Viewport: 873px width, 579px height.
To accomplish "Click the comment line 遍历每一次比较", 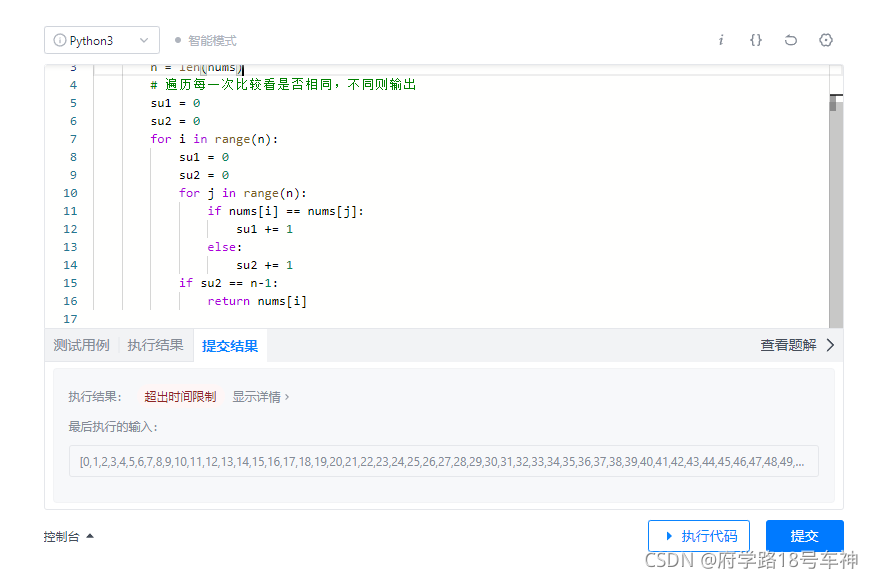I will pos(283,85).
